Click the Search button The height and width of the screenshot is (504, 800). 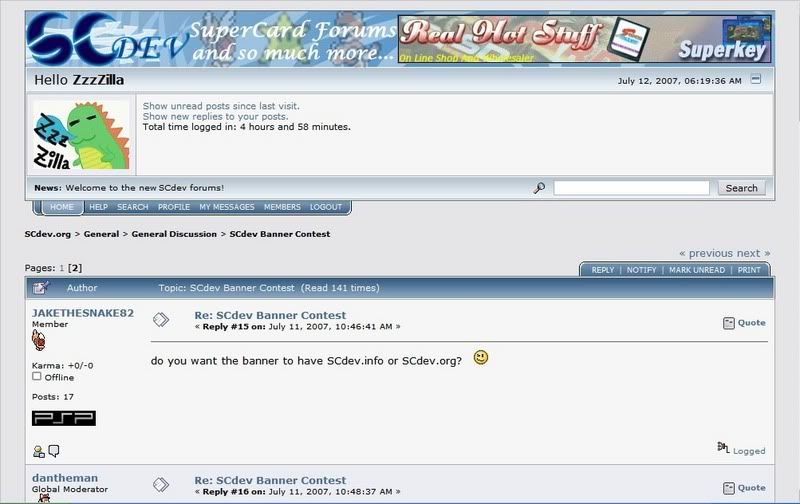[x=741, y=188]
